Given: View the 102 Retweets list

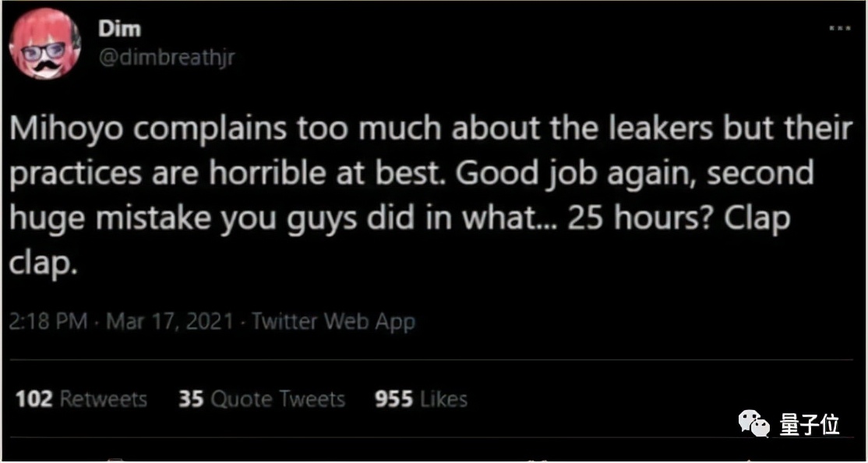Looking at the screenshot, I should [81, 399].
